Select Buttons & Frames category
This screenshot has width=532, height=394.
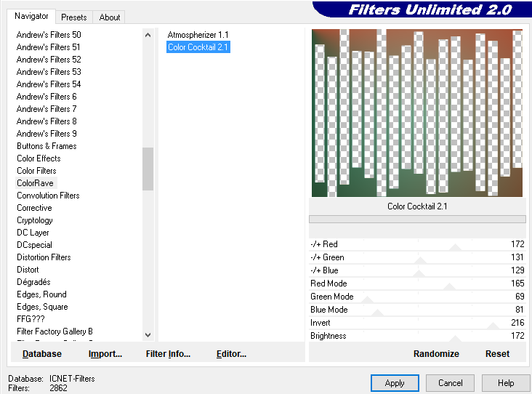pos(47,146)
